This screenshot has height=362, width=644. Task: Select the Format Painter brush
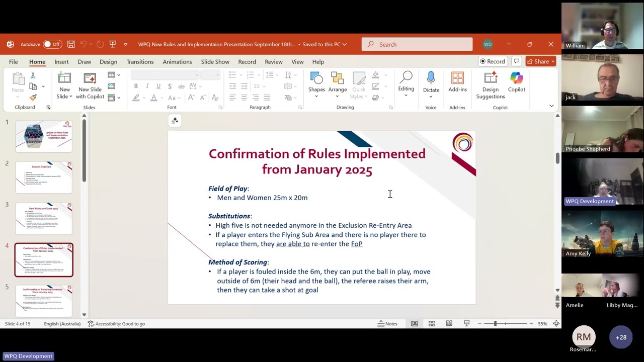[x=33, y=98]
